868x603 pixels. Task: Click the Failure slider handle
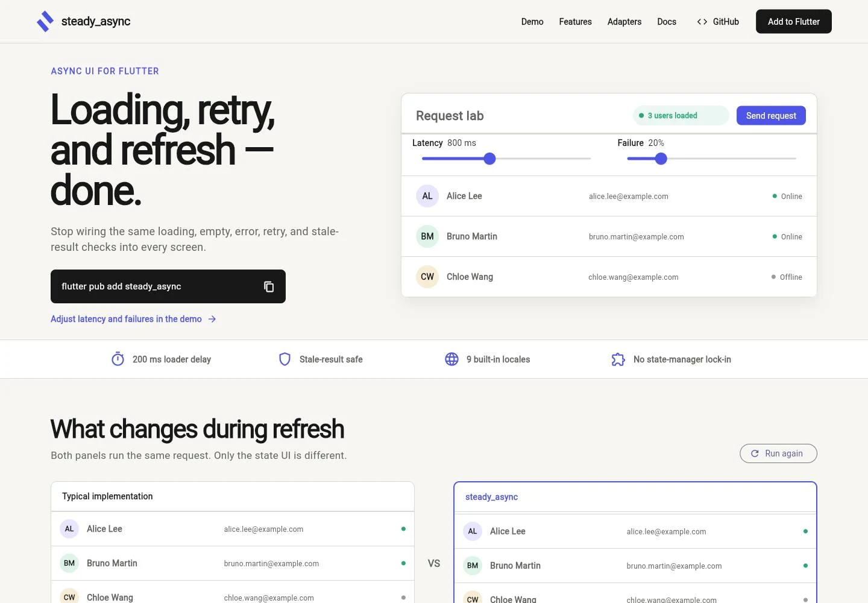pos(661,159)
